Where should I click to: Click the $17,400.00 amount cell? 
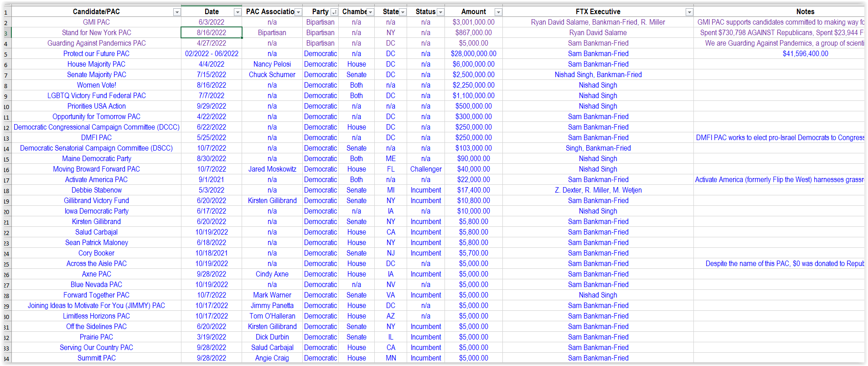[474, 190]
